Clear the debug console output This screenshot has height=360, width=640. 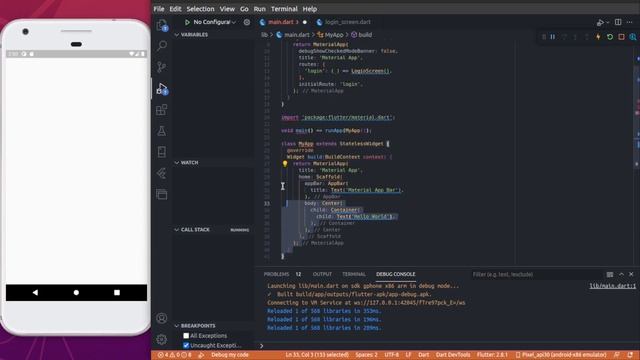click(x=610, y=274)
